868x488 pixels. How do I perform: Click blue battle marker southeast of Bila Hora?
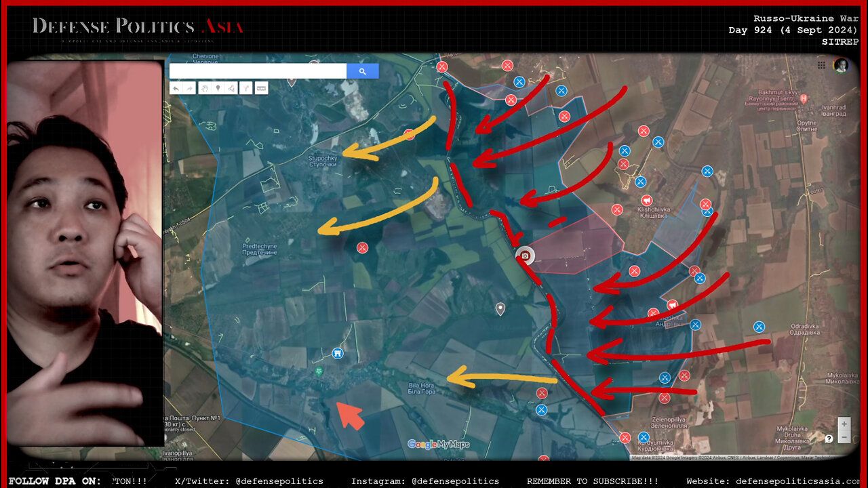tap(541, 409)
